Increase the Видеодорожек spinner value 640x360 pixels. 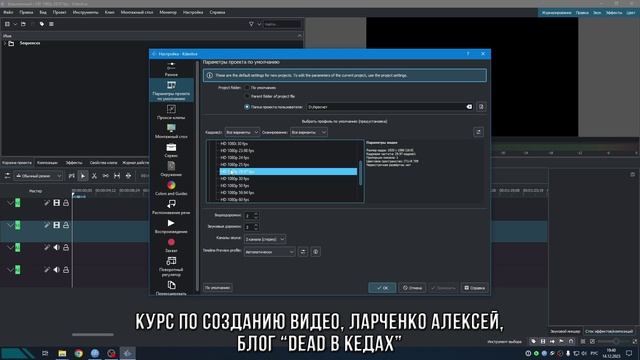coord(256,213)
